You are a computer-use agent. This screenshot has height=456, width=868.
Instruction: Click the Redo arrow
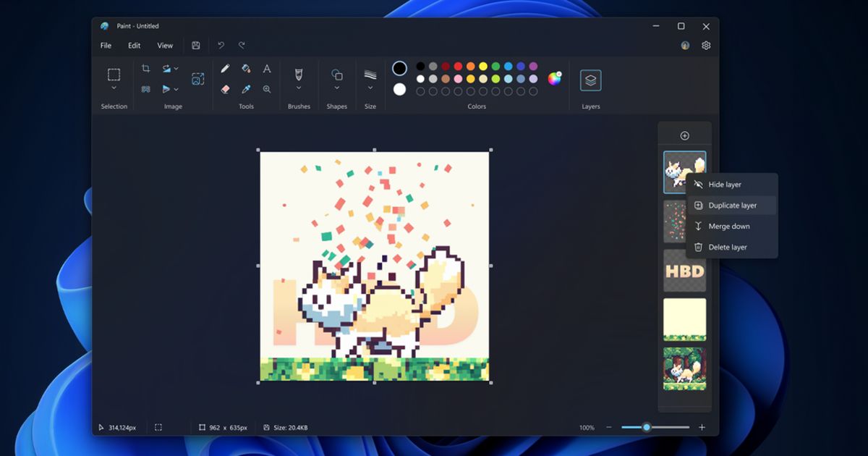(242, 45)
